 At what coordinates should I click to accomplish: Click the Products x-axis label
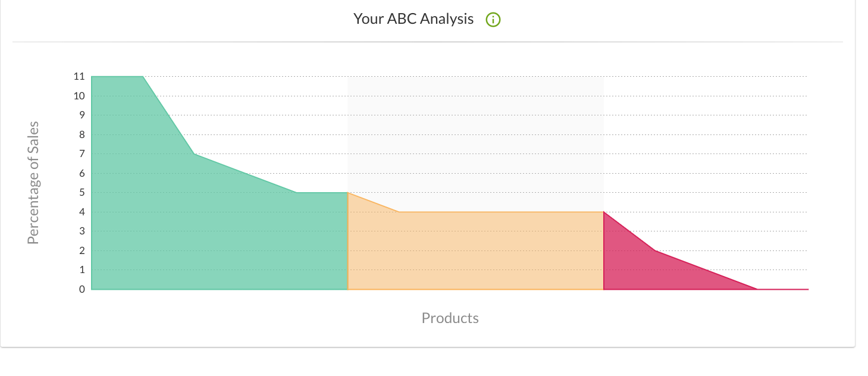pyautogui.click(x=450, y=318)
